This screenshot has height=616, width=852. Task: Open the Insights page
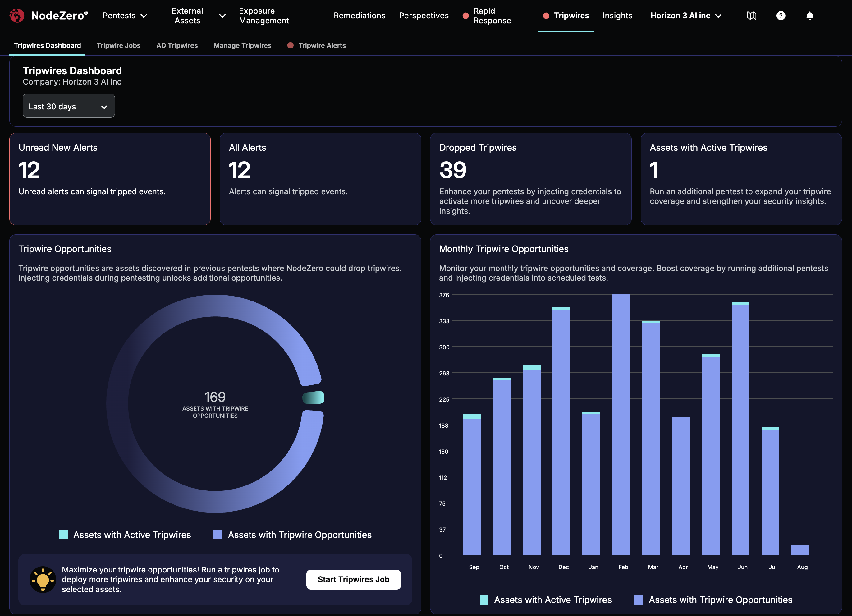[x=617, y=16]
